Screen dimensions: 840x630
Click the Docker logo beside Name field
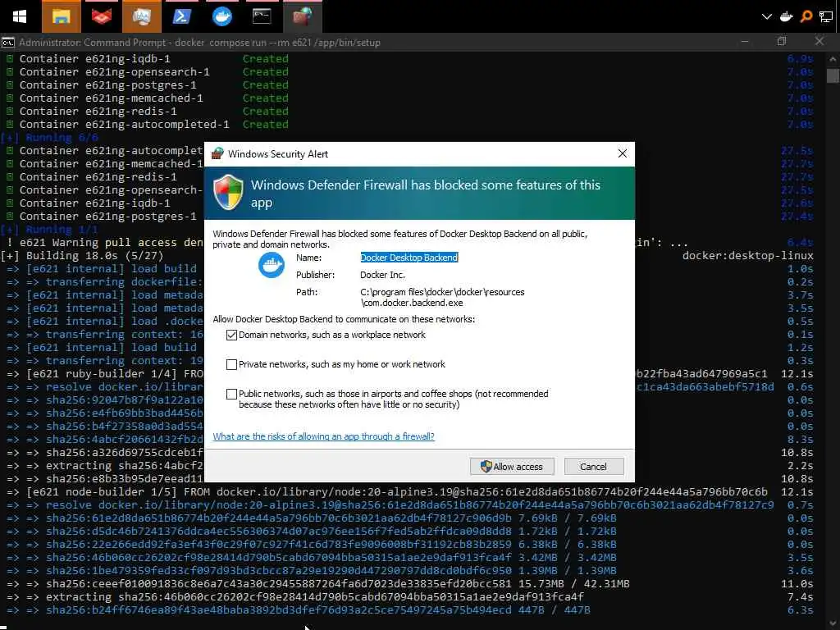point(272,265)
